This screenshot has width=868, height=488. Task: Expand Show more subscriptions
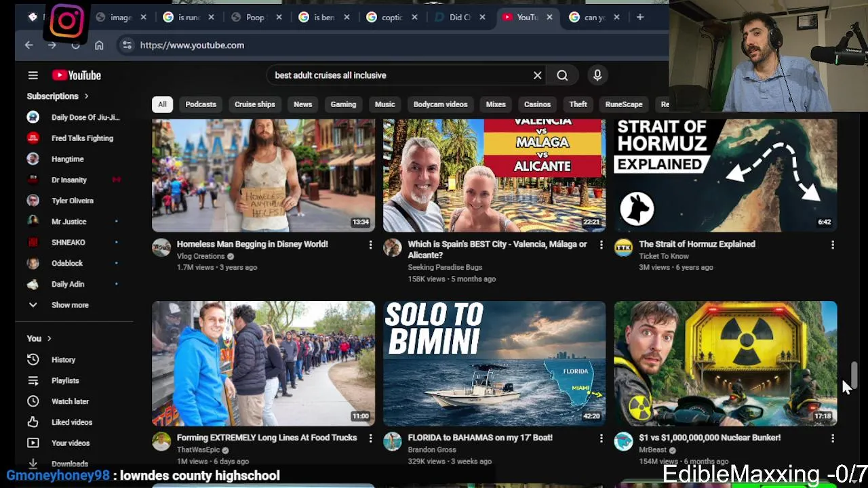pos(70,305)
